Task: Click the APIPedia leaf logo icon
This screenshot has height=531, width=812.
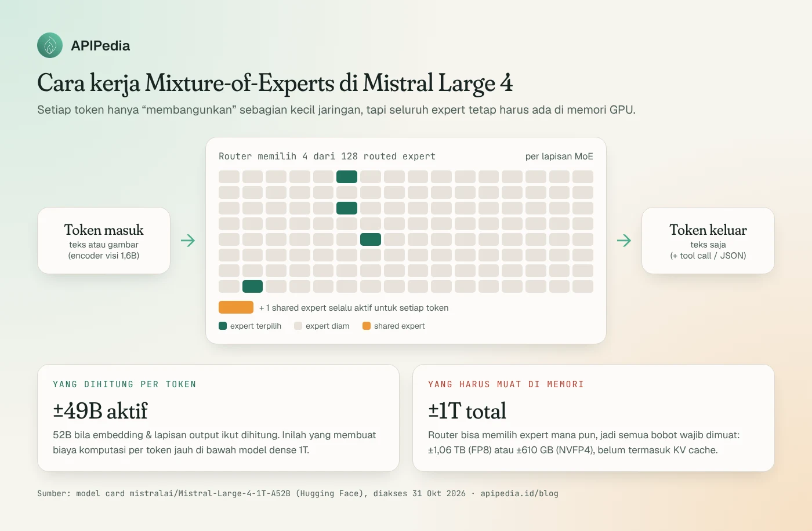Action: (x=50, y=45)
